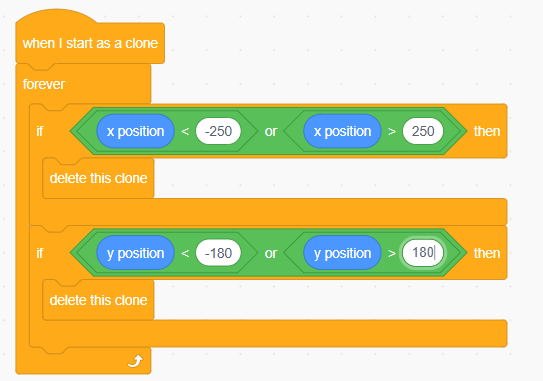Click the -250 value input field
The width and height of the screenshot is (543, 381).
[218, 131]
